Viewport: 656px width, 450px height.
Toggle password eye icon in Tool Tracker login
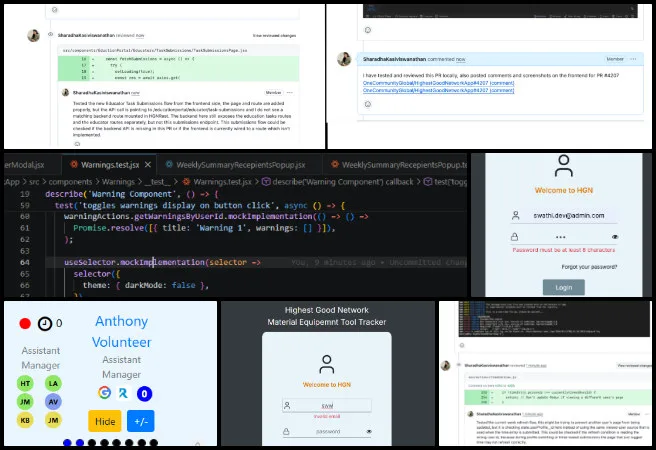(368, 431)
